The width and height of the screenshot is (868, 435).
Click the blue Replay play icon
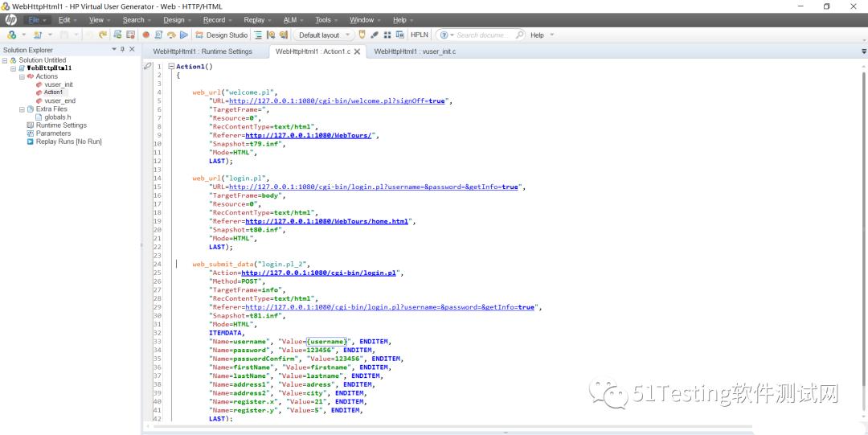coord(184,35)
